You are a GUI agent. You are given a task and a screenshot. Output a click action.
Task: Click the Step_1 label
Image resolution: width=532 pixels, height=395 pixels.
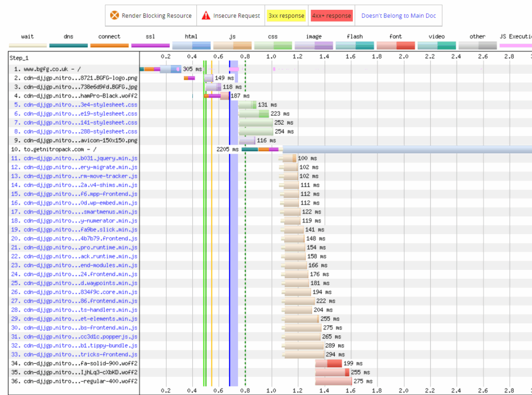pos(19,58)
